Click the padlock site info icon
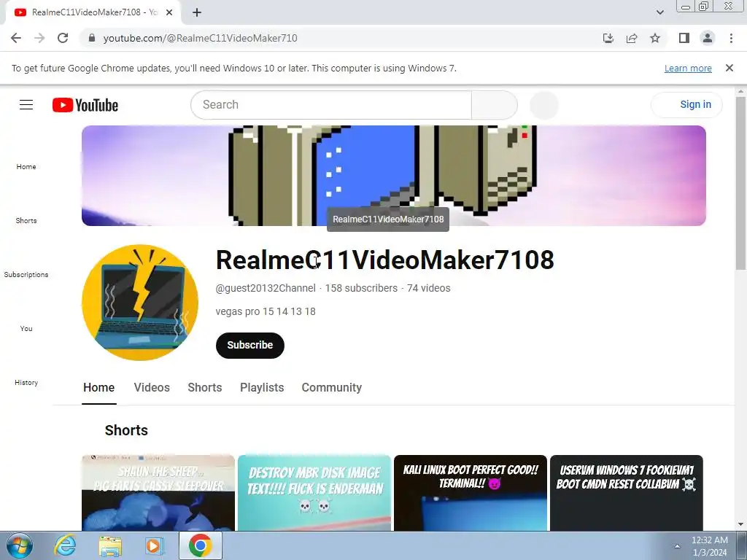 pyautogui.click(x=92, y=38)
